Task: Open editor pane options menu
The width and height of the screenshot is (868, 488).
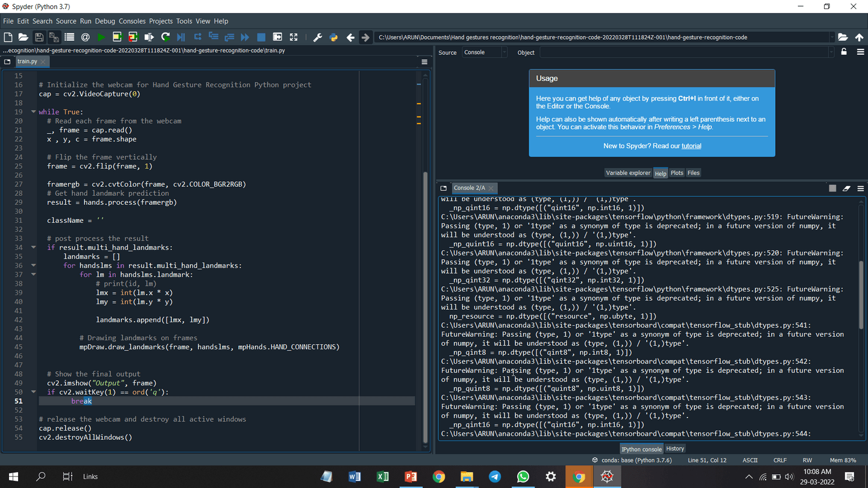Action: click(x=424, y=61)
